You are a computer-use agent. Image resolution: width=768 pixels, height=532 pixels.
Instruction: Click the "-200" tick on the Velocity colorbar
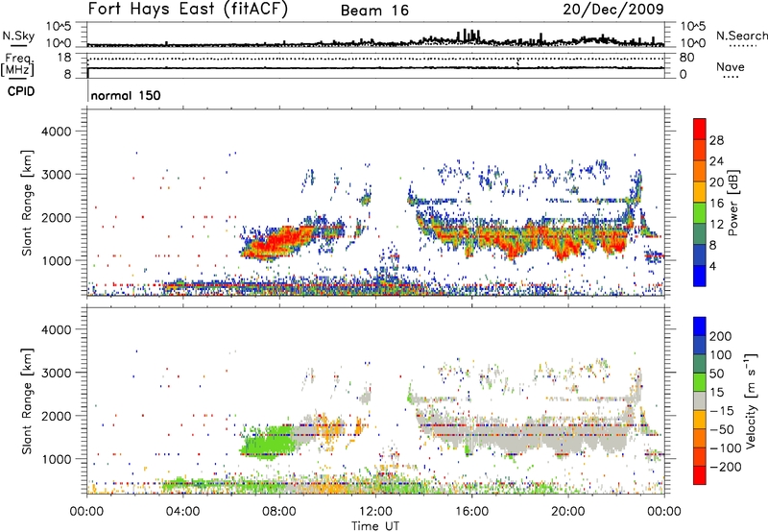tap(726, 467)
